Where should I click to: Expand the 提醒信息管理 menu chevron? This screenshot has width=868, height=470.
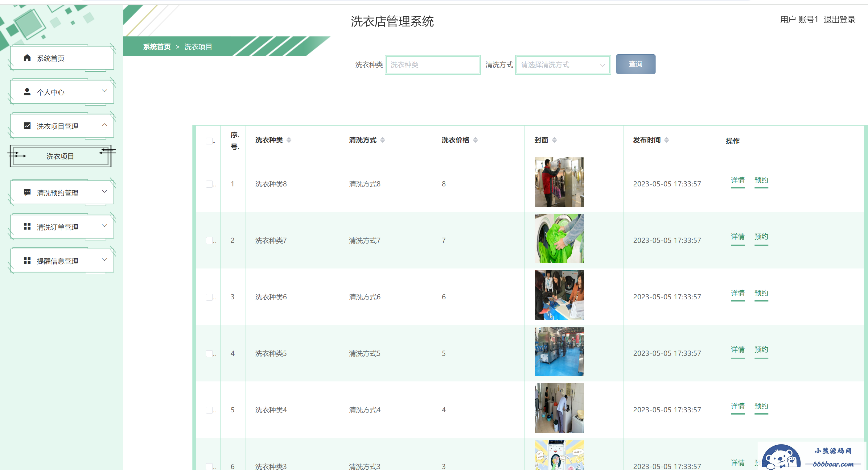(105, 260)
